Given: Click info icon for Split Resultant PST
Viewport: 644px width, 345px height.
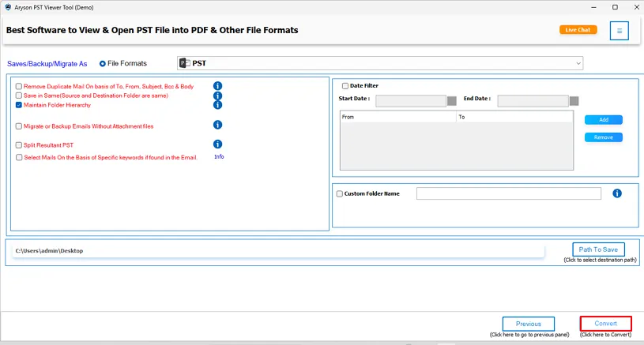Looking at the screenshot, I should [217, 144].
